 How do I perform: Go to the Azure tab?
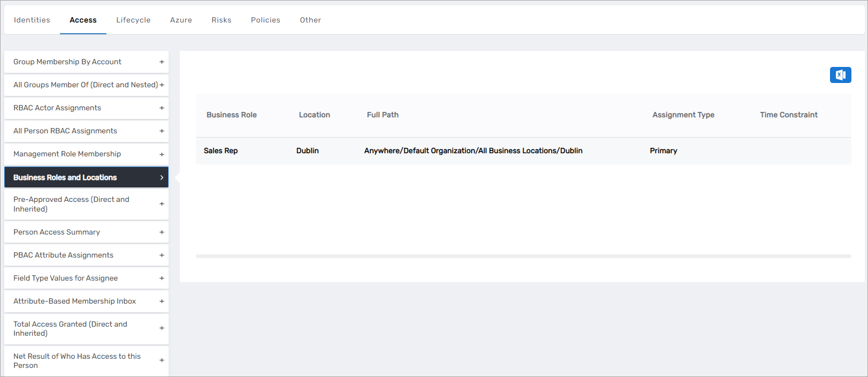coord(181,20)
